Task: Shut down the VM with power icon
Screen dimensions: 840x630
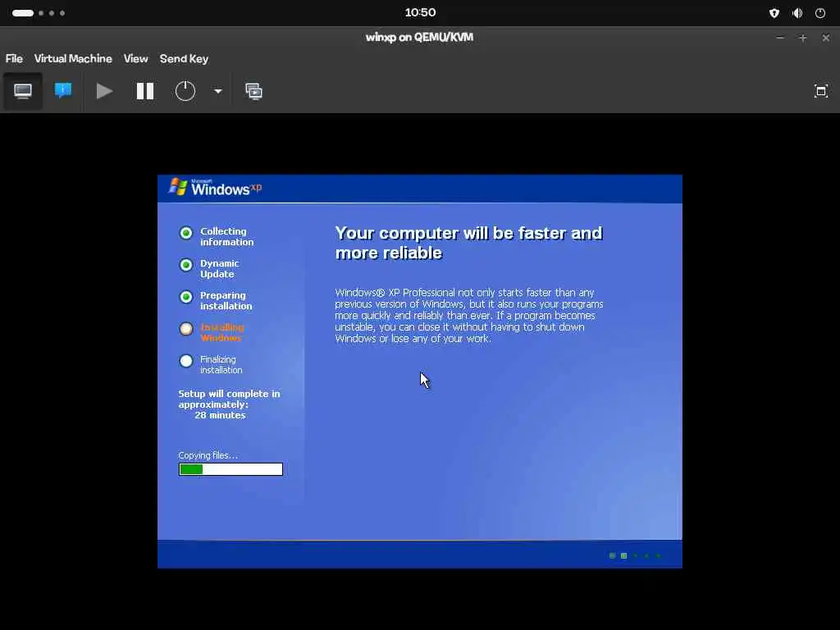Action: coord(185,91)
